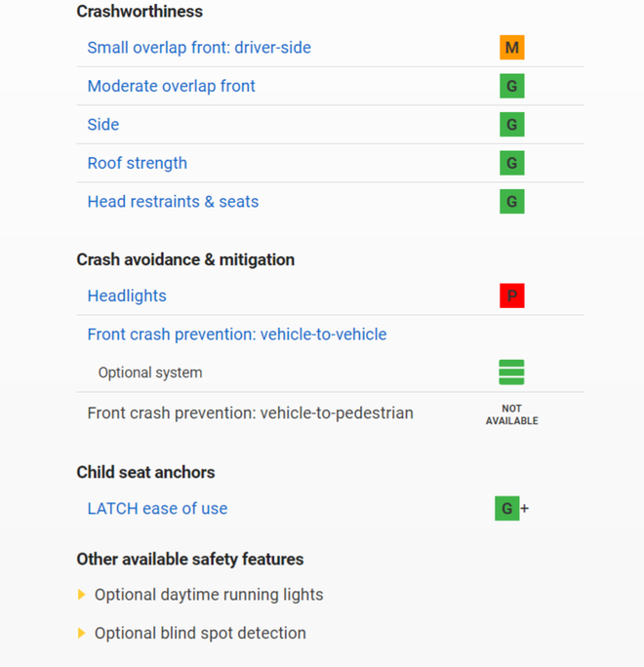Screen dimensions: 644x667
Task: Open the Roof strength link
Action: [x=138, y=163]
